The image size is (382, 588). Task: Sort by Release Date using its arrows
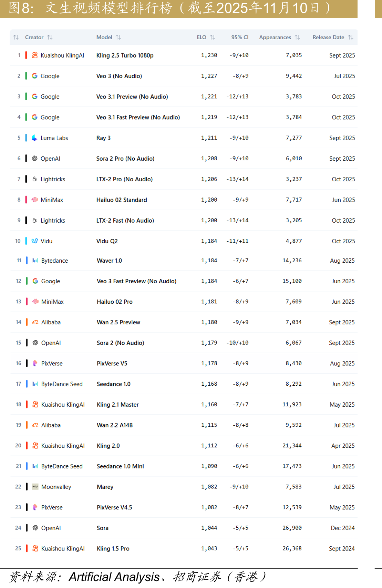(x=350, y=37)
